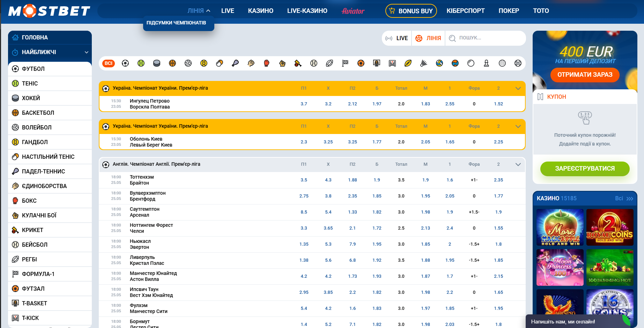
Task: Open ТЕНІС in the left sidebar
Action: (x=50, y=83)
